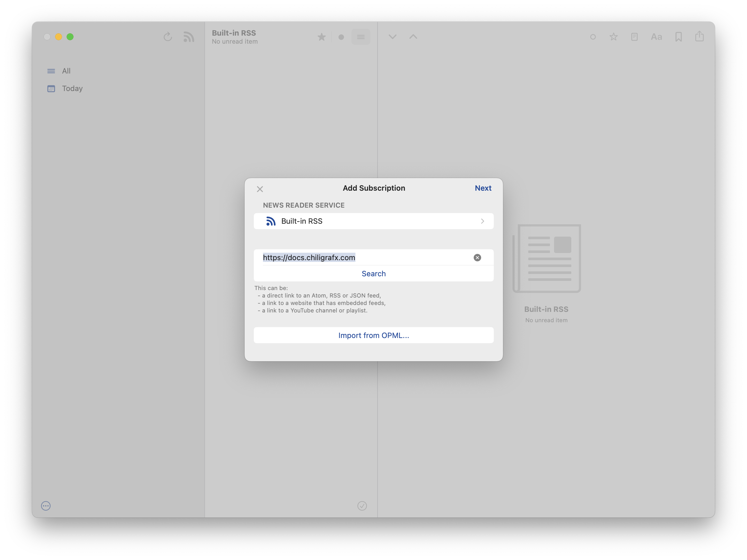The image size is (747, 560).
Task: Click the newspaper placeholder image
Action: coord(546,259)
